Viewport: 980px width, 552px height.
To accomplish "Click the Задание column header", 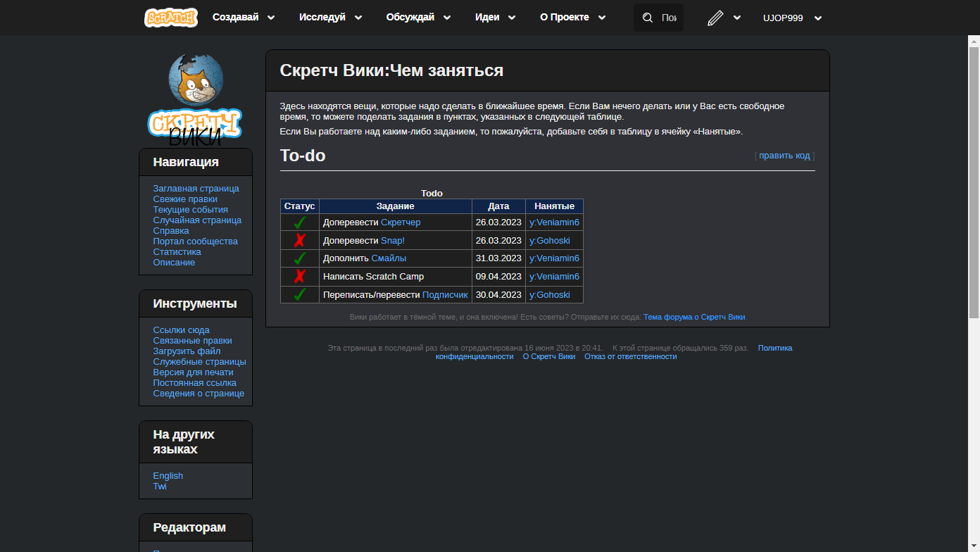I will point(396,206).
